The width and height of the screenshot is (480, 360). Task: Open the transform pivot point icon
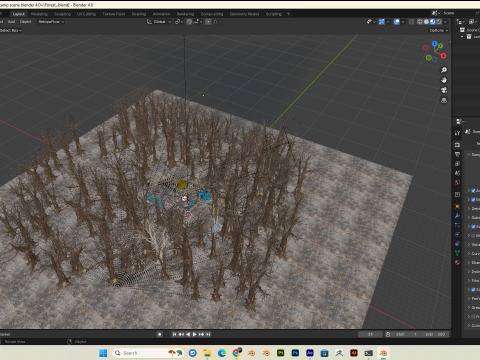pos(179,22)
